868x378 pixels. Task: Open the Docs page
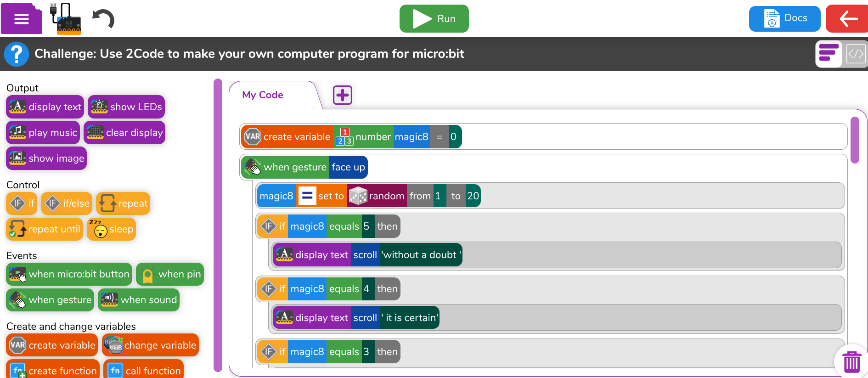785,19
